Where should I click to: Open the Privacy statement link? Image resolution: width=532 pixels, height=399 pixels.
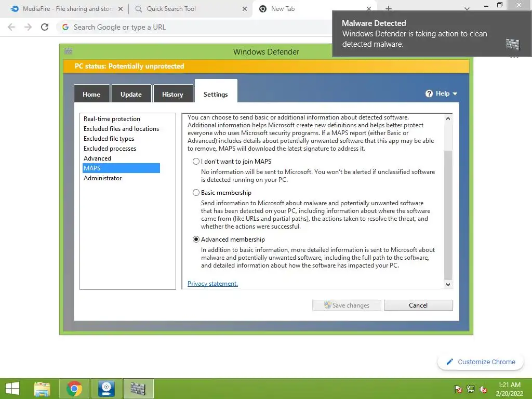(x=212, y=284)
